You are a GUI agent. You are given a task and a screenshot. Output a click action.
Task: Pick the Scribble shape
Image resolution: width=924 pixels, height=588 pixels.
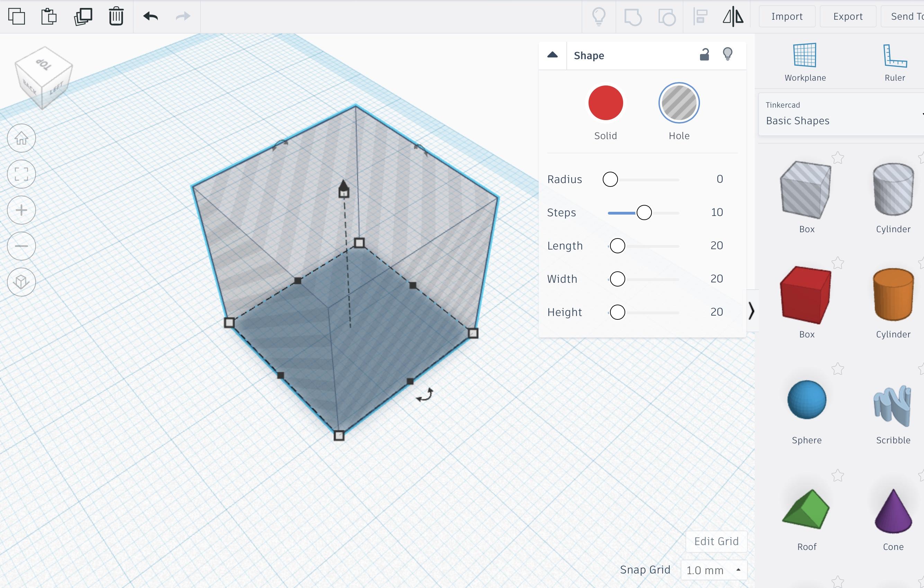[x=892, y=406]
